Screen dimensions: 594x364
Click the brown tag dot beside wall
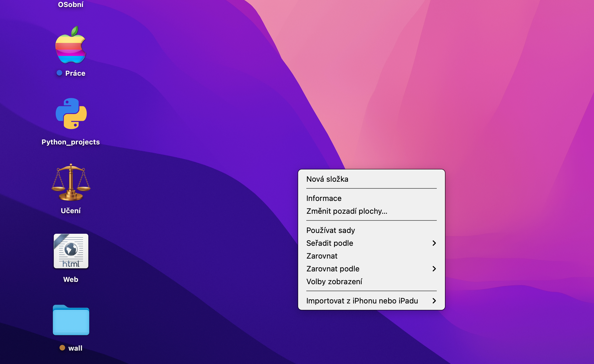pyautogui.click(x=62, y=348)
